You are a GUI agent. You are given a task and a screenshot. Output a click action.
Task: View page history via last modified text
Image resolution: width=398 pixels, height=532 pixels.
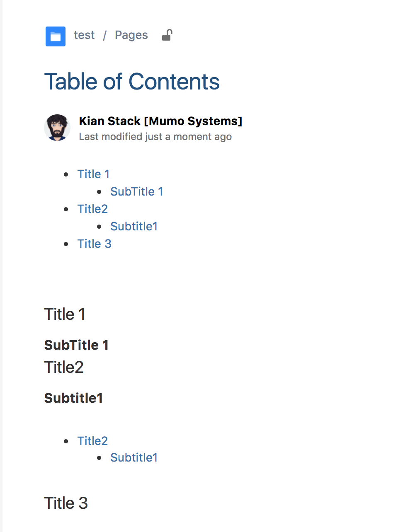point(155,136)
